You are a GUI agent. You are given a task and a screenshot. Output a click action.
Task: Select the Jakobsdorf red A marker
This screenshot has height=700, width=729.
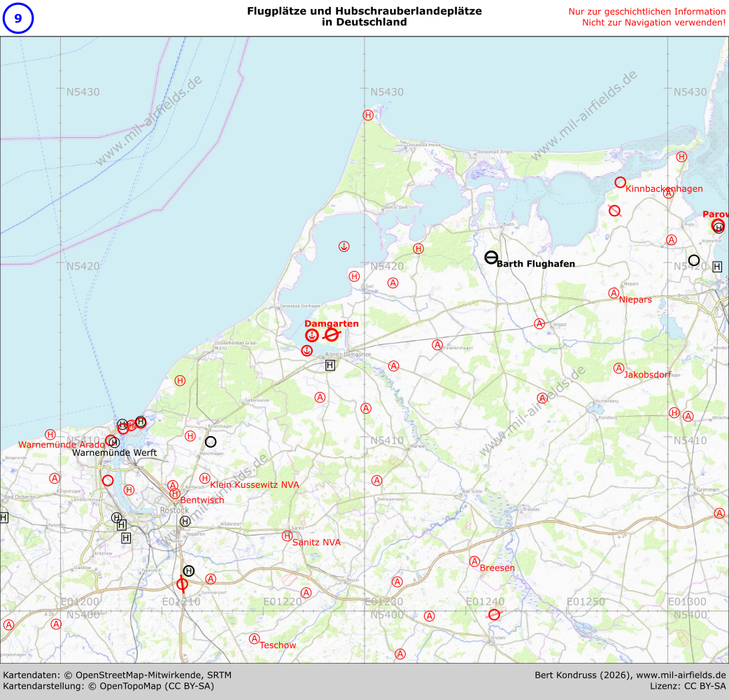pos(618,368)
